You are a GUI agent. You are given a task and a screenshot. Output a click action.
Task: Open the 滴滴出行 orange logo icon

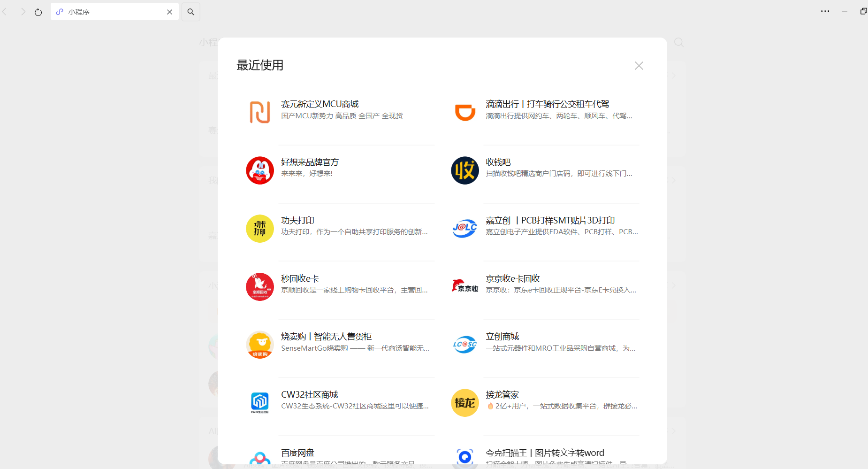(x=465, y=112)
